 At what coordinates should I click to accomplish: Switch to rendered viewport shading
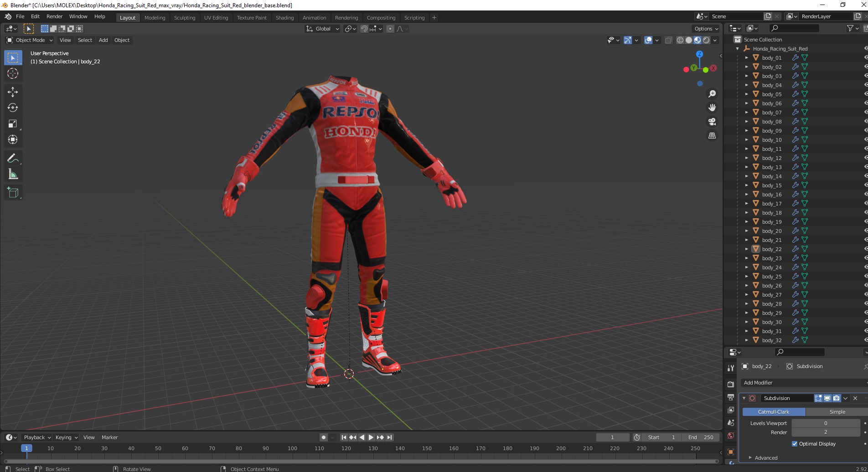(706, 40)
